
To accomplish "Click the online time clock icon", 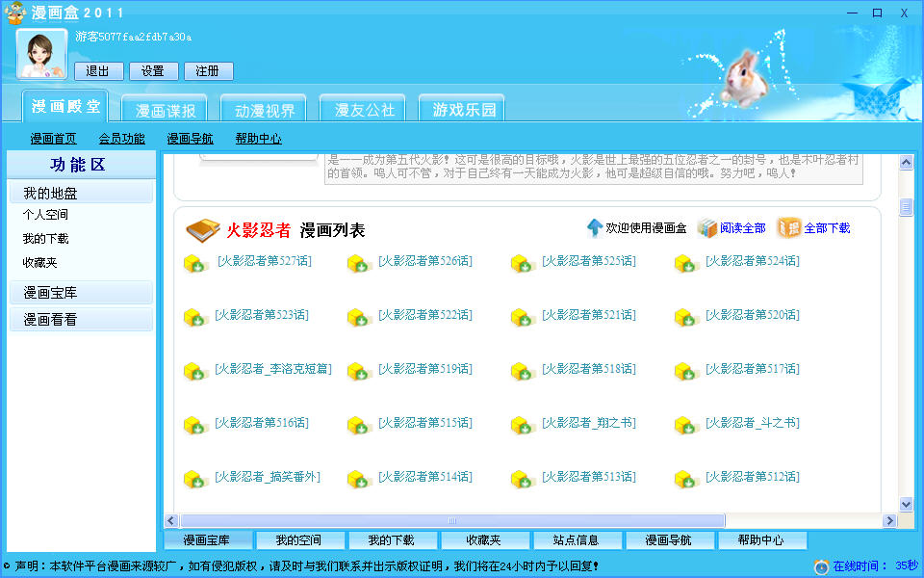I will click(821, 566).
